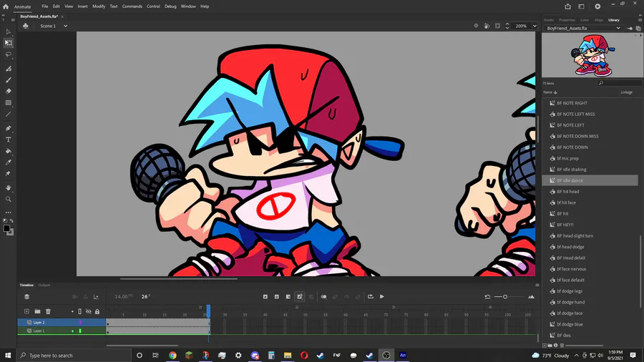644x362 pixels.
Task: Select the Text tool
Action: pyautogui.click(x=8, y=140)
